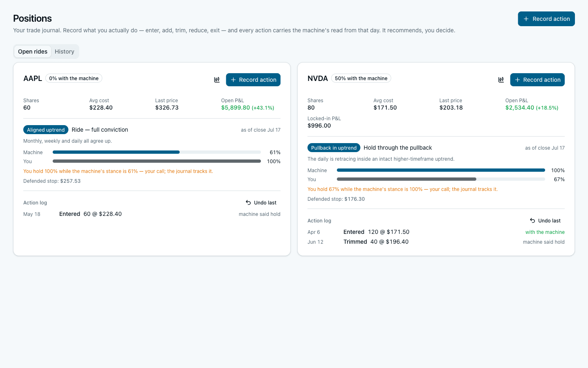Click AAPL shares value 60

(27, 108)
